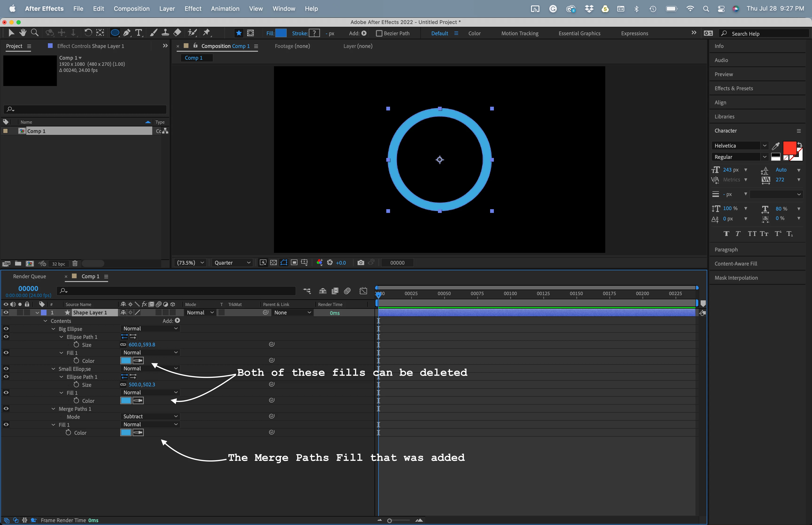Collapse the Small Ellipse group
Screen dimensions: 812x525
(x=54, y=369)
